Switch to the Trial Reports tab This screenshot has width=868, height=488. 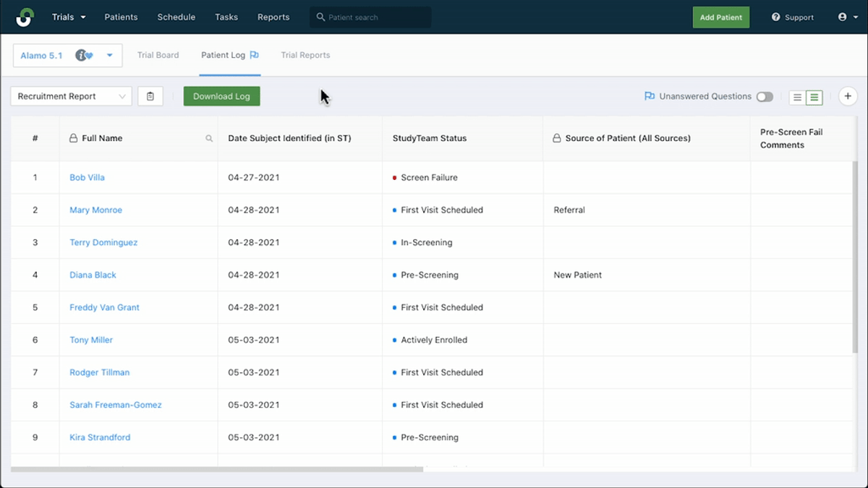(x=305, y=55)
